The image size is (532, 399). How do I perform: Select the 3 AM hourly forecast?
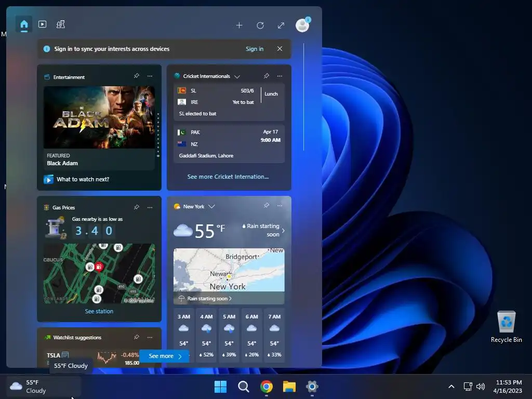click(183, 335)
